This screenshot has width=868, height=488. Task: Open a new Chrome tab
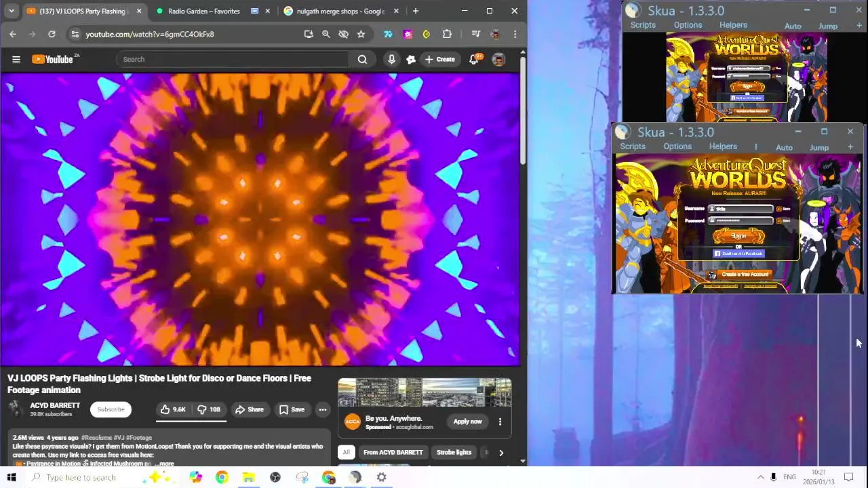pos(416,11)
